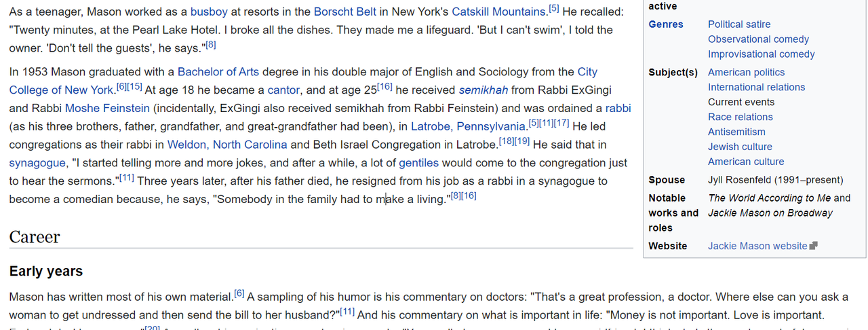Click the Antisemitism link
The width and height of the screenshot is (868, 330).
coord(736,132)
